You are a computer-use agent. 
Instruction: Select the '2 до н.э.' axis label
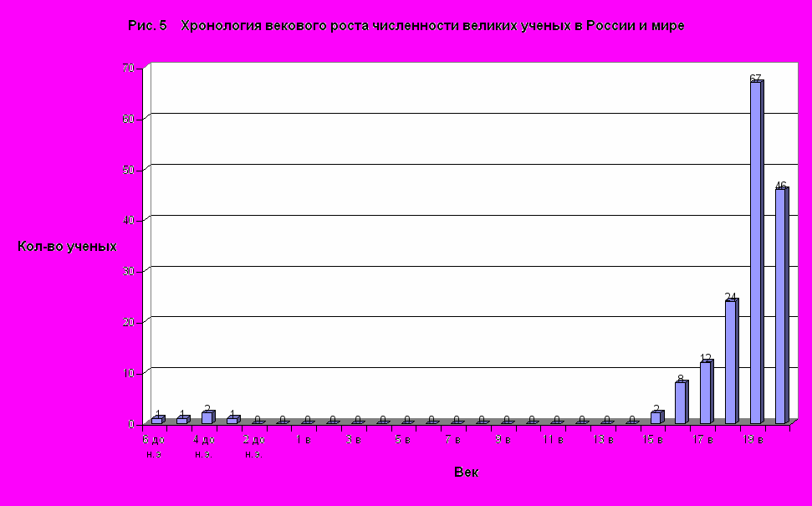(x=253, y=445)
